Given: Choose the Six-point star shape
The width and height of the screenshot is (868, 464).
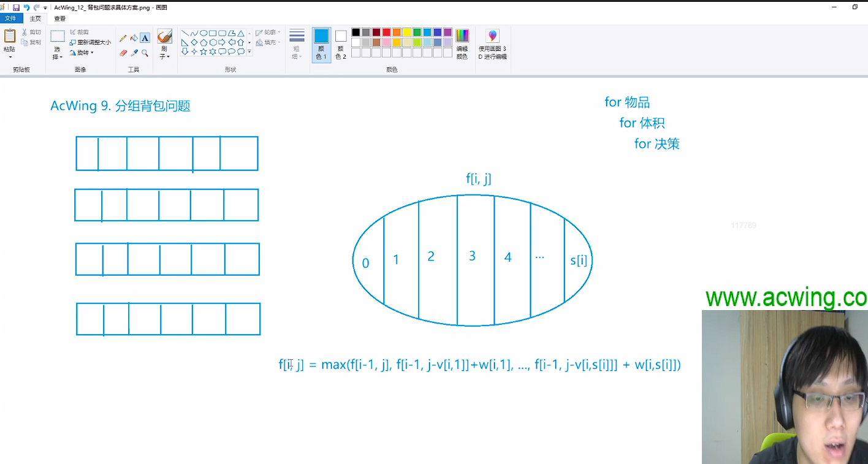Looking at the screenshot, I should point(213,51).
